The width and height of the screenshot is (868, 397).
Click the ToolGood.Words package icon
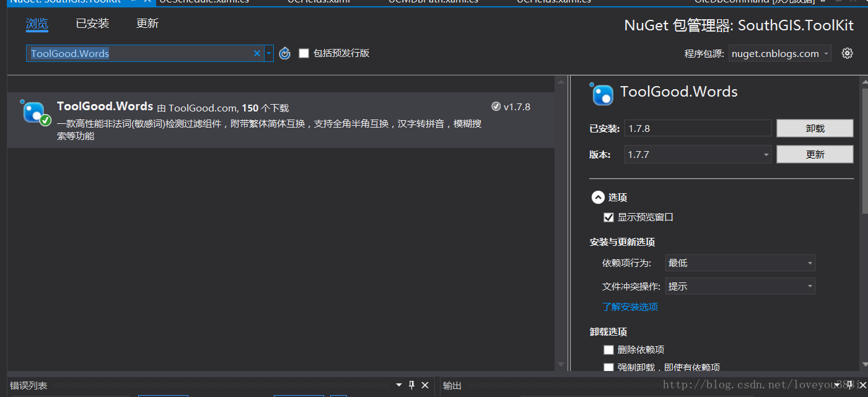[35, 113]
